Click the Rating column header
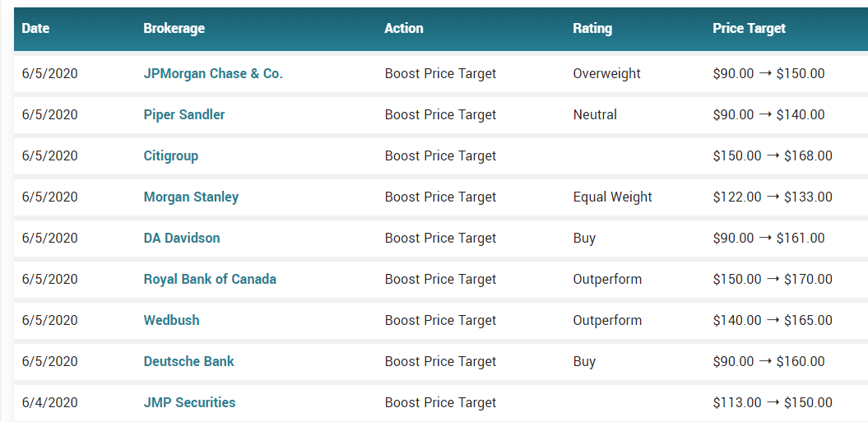868x422 pixels. coord(592,28)
